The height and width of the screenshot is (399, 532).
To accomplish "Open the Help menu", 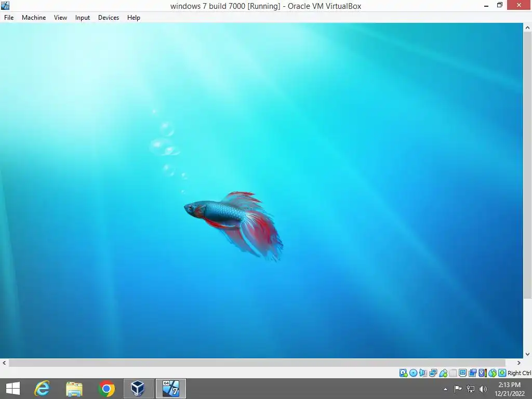I will [x=134, y=18].
